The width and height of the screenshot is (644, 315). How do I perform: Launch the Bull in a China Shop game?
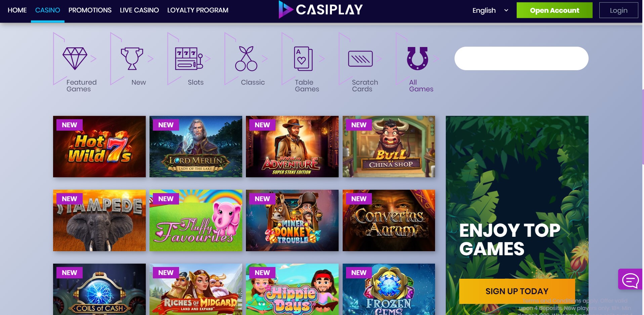click(x=389, y=146)
